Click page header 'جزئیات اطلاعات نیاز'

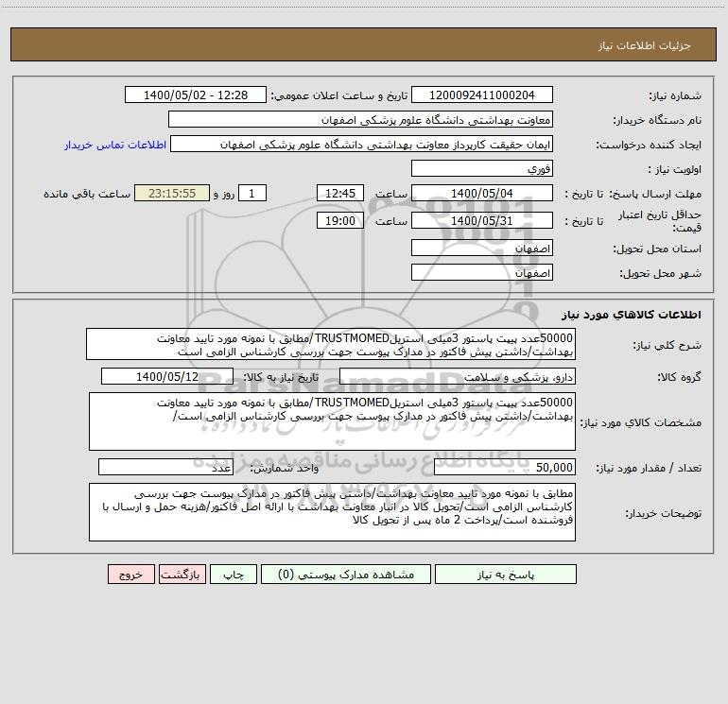[x=645, y=45]
